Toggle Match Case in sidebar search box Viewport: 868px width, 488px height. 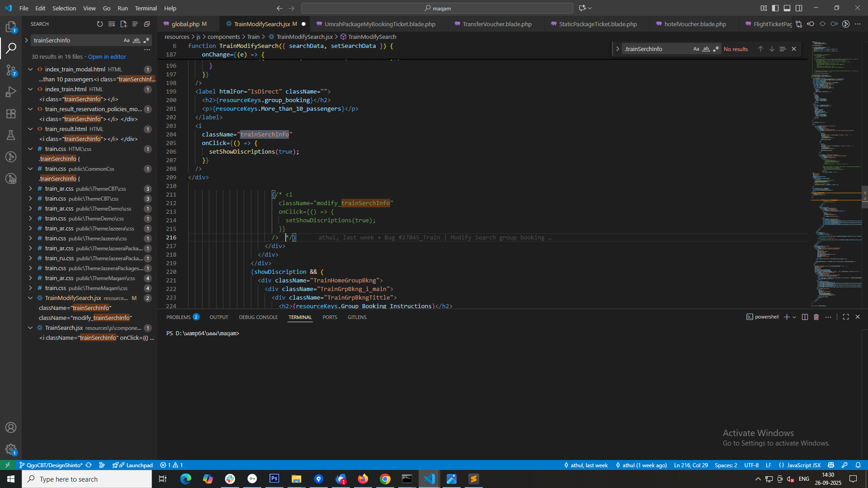(x=127, y=40)
